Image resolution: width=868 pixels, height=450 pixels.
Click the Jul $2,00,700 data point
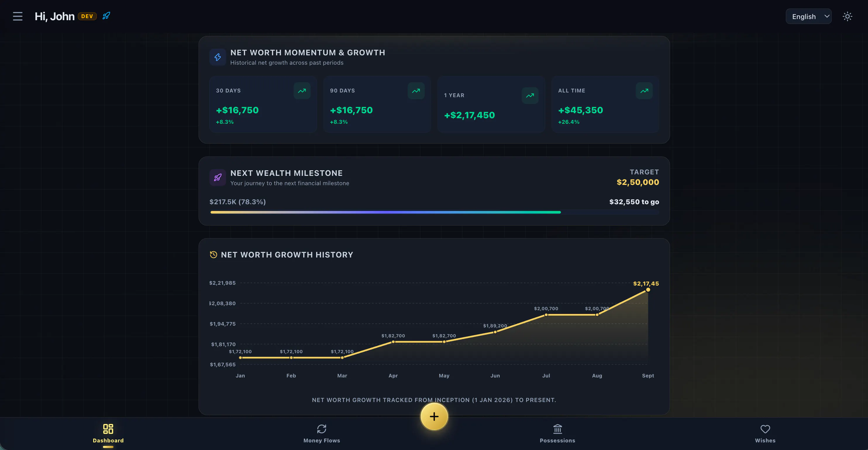click(546, 315)
